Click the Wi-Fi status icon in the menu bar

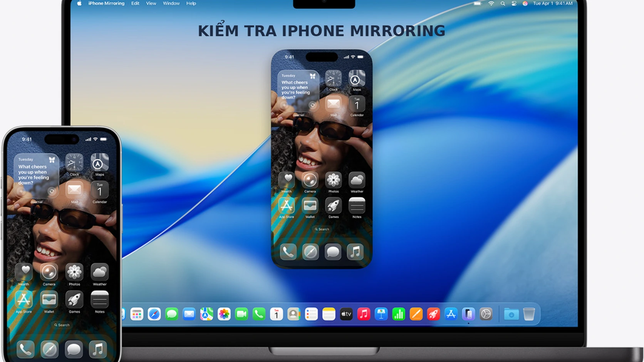tap(491, 3)
